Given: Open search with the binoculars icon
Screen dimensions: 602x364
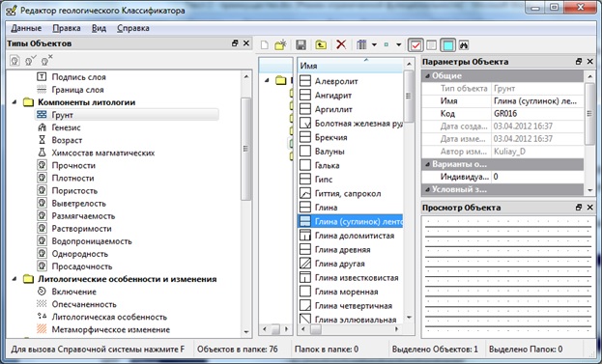Looking at the screenshot, I should click(464, 44).
